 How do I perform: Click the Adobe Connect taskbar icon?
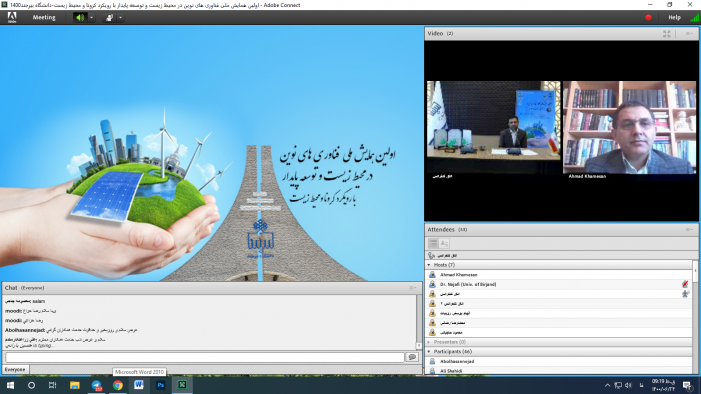[182, 385]
